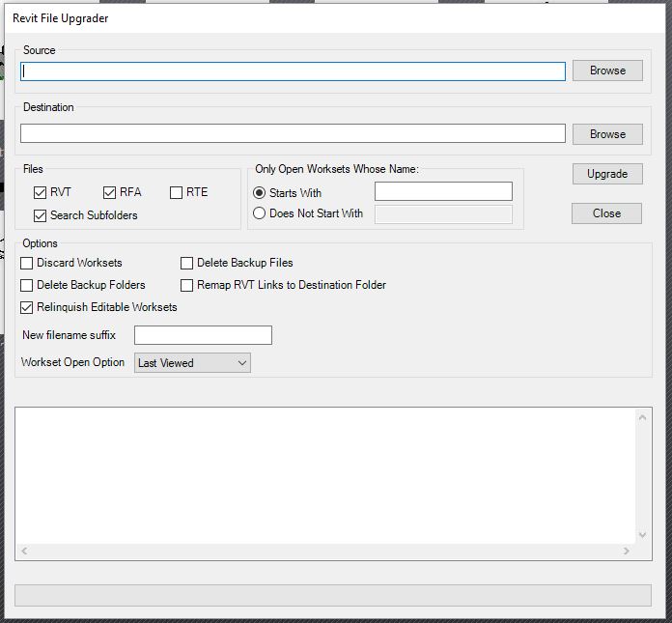Enable the RTE file type checkbox
The width and height of the screenshot is (672, 623).
click(176, 192)
